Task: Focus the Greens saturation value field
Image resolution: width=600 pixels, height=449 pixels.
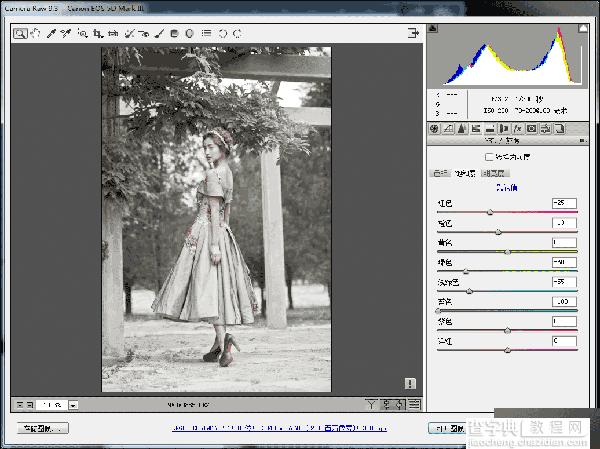Action: 564,262
